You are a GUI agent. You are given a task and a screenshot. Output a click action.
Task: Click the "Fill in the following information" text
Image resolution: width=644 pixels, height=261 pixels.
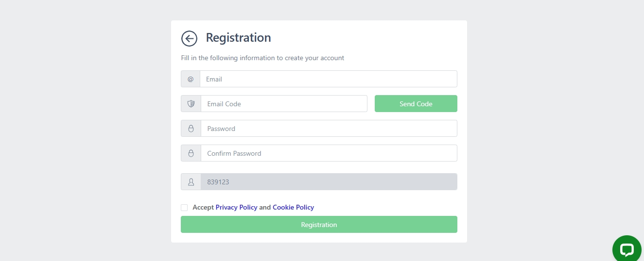[262, 58]
